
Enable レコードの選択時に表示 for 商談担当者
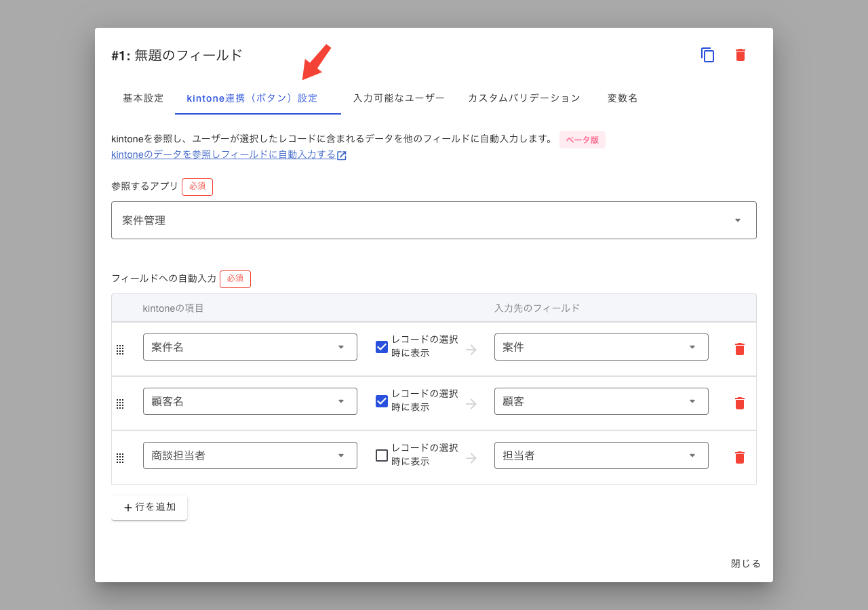point(382,455)
